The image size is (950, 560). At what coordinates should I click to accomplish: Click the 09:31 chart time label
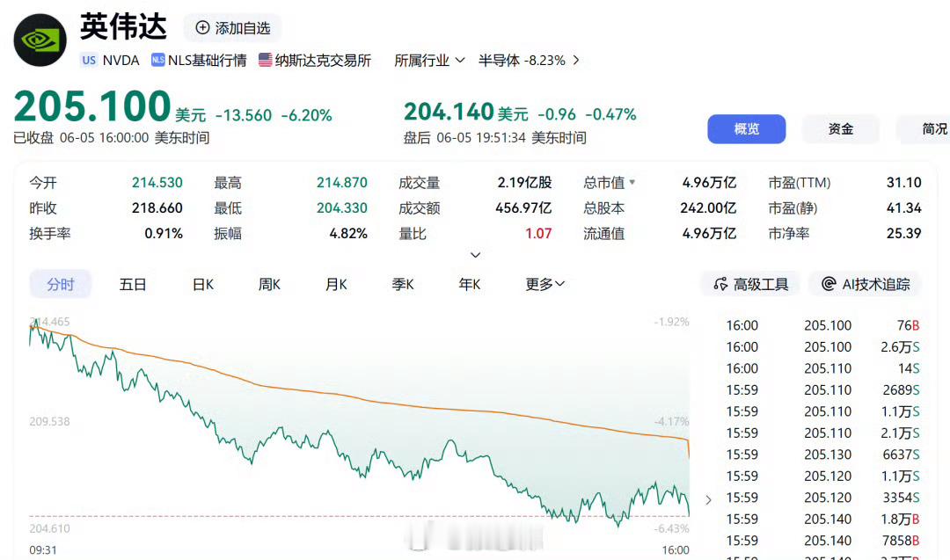(43, 549)
